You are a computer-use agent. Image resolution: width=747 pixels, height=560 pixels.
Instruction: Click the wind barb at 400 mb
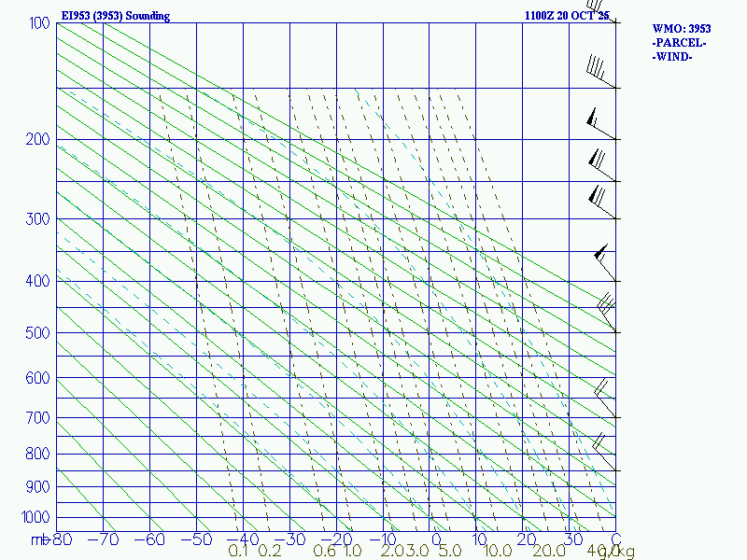pyautogui.click(x=605, y=263)
